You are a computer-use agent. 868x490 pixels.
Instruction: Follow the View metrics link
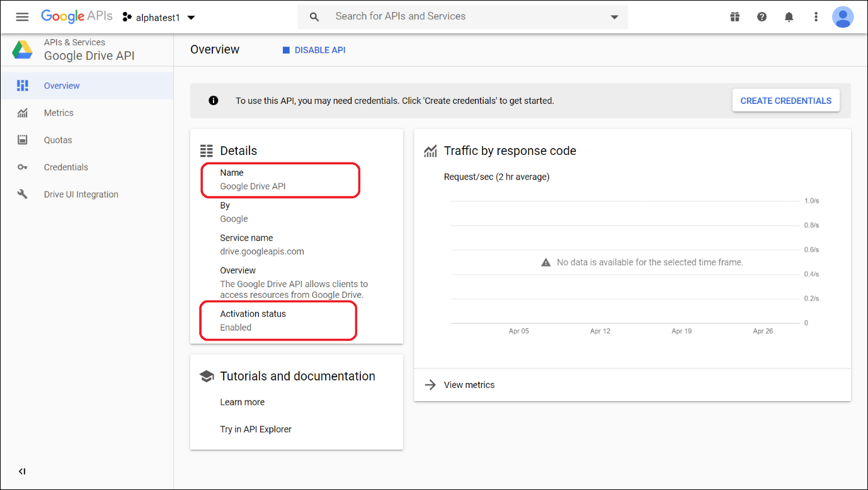pyautogui.click(x=469, y=385)
